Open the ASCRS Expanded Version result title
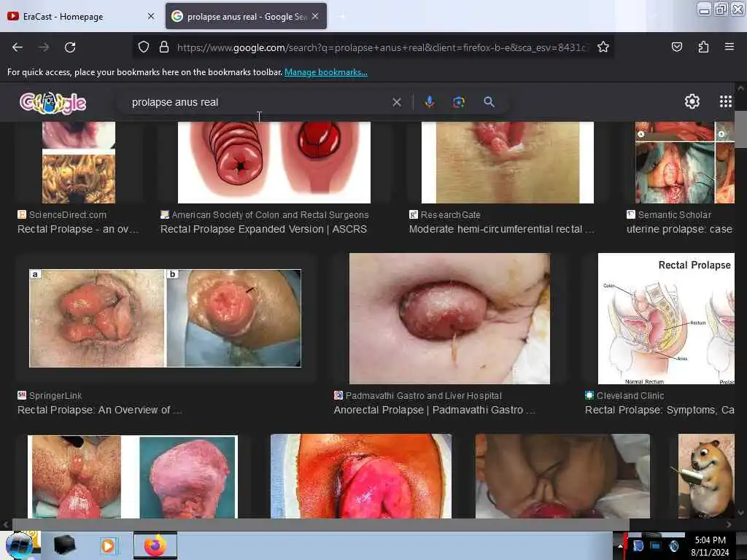Image resolution: width=747 pixels, height=560 pixels. click(263, 229)
